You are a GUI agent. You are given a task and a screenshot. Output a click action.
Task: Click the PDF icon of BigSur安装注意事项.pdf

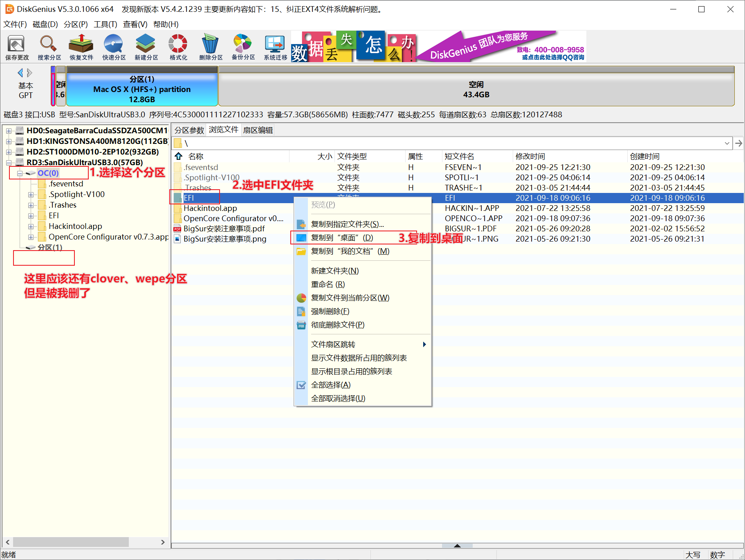[x=177, y=228]
